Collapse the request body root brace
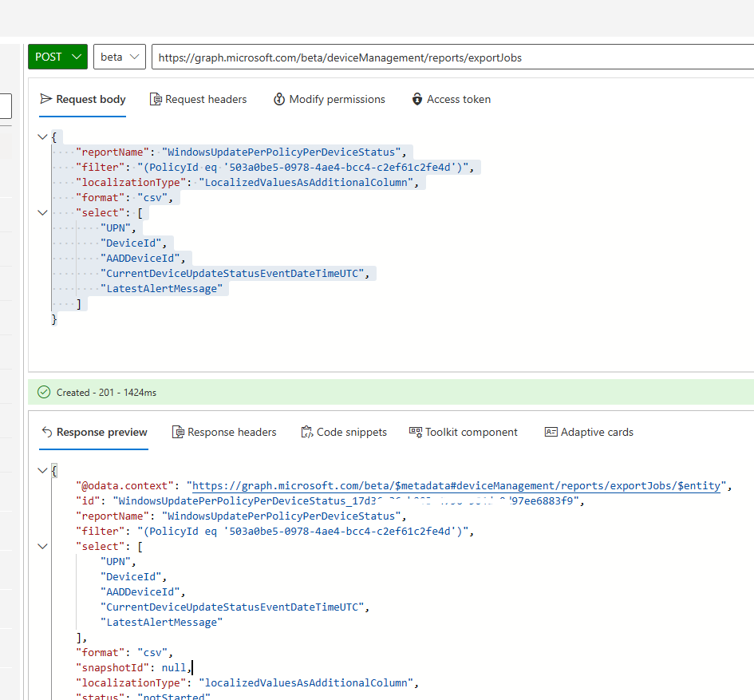 click(x=42, y=137)
